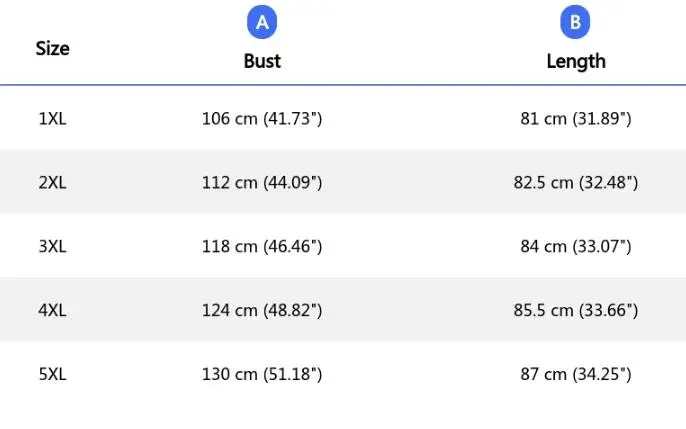Select the 1XL size row label

pyautogui.click(x=52, y=119)
